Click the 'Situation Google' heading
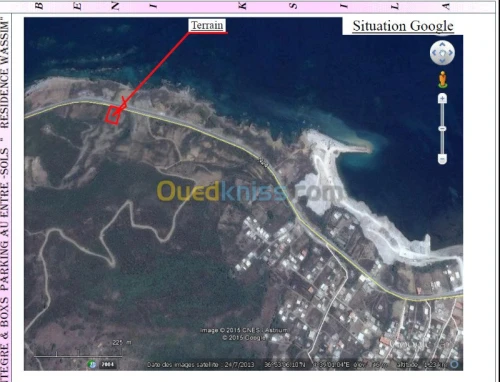 point(403,26)
